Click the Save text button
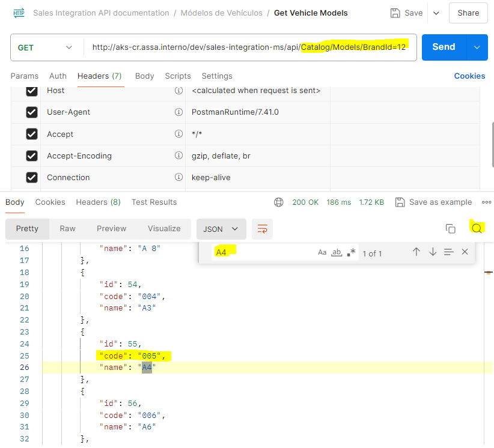 coord(413,13)
